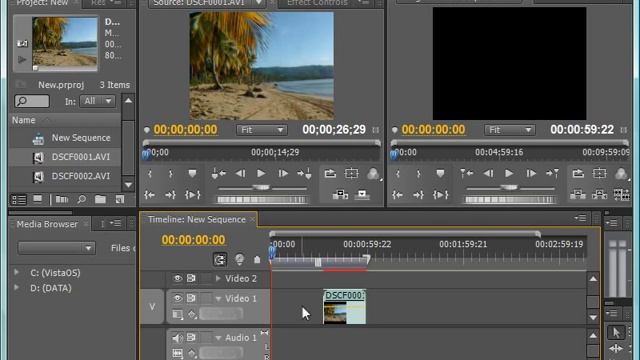Toggle Video 2 sync lock
640x360 pixels.
point(191,278)
